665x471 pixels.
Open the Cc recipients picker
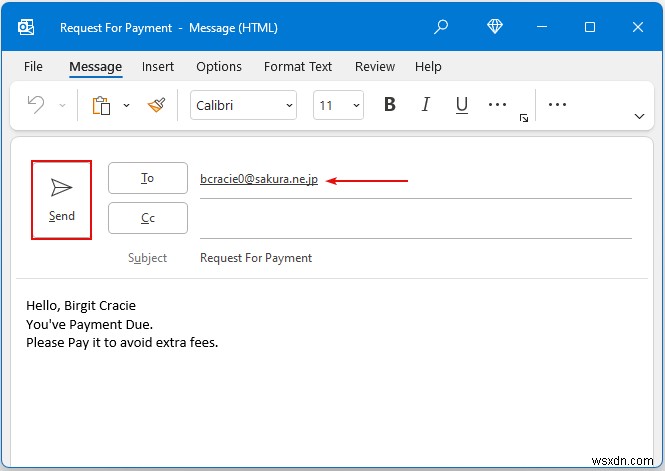pos(148,218)
